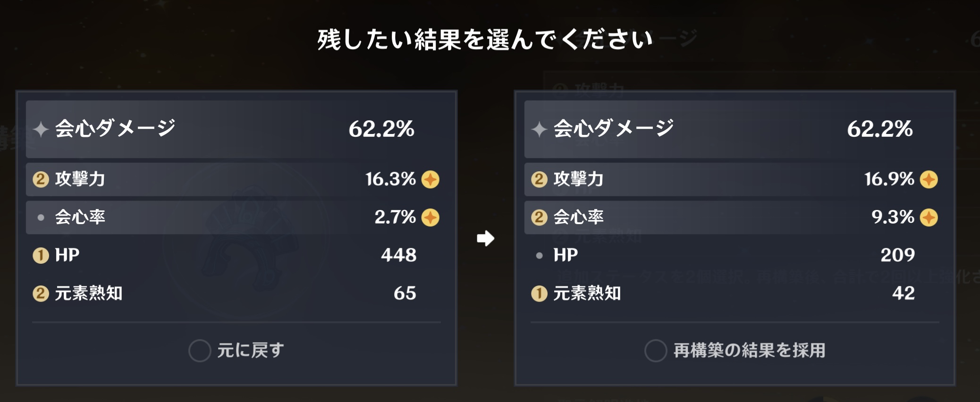This screenshot has height=402, width=980.
Task: Click the white arrow between the panels
Action: point(485,238)
